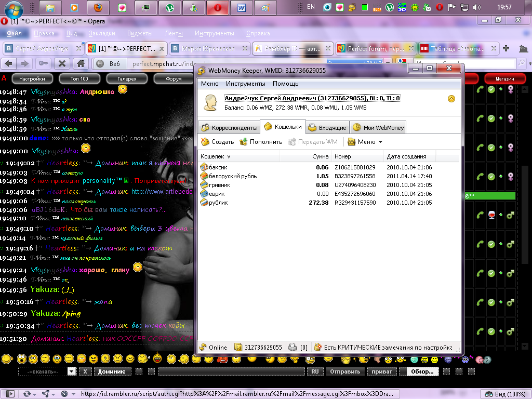Toggle Opera panels button in status bar
The width and height of the screenshot is (532, 399).
click(x=10, y=394)
